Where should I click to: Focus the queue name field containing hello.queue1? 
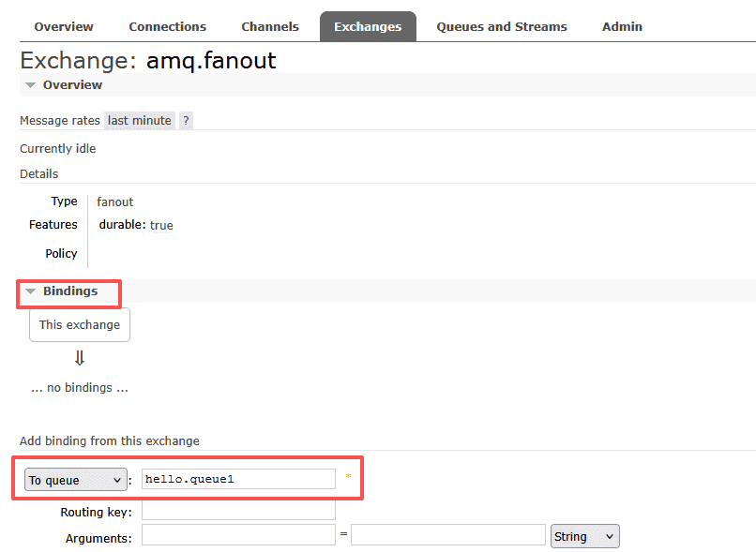tap(238, 479)
